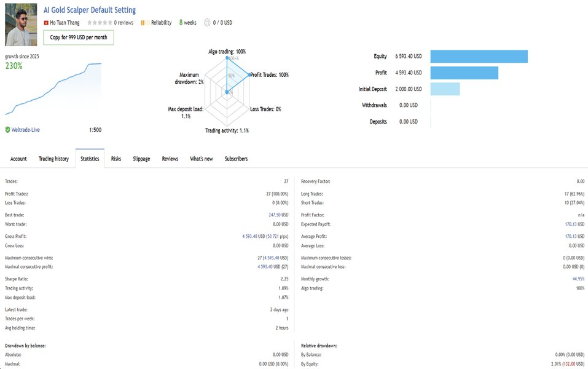This screenshot has width=588, height=369.
Task: Click the Reliability bars icon
Action: click(x=145, y=23)
